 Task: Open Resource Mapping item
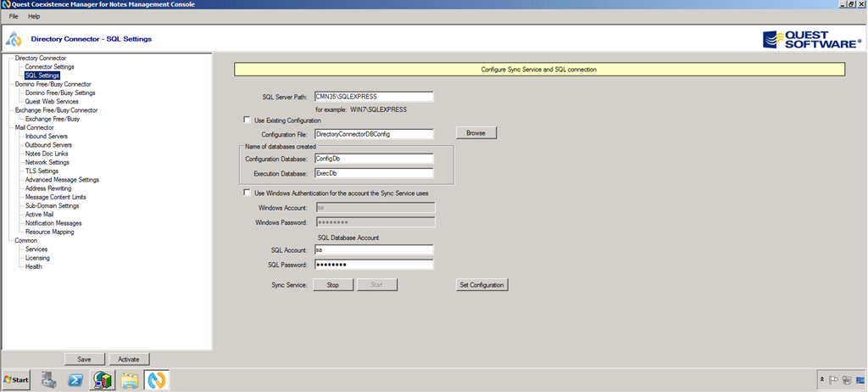click(x=49, y=232)
